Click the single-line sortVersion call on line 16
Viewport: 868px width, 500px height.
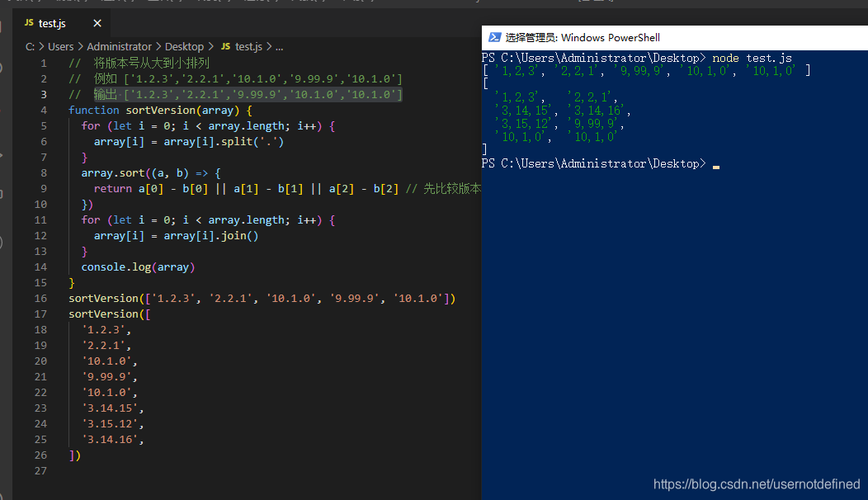(262, 299)
